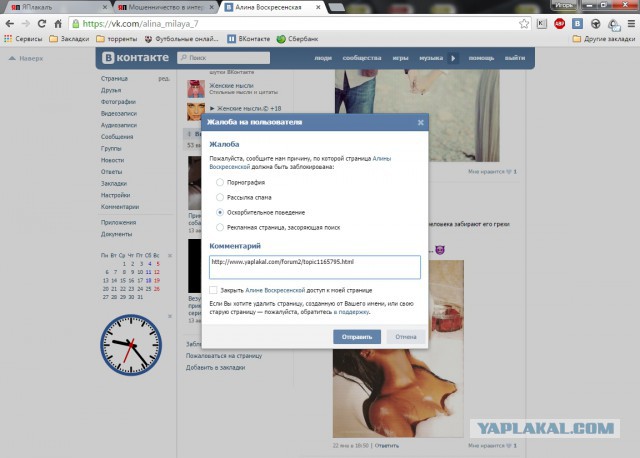Open the Apps grid icon in bookmarks bar
The width and height of the screenshot is (640, 458).
8,39
